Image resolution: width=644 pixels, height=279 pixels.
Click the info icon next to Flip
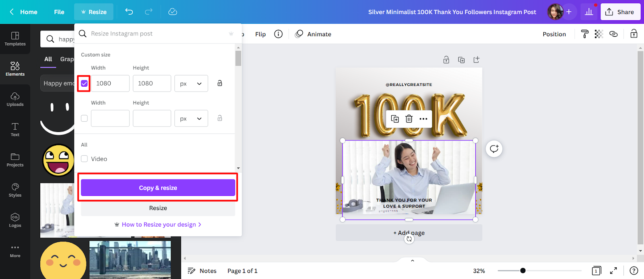pyautogui.click(x=278, y=34)
